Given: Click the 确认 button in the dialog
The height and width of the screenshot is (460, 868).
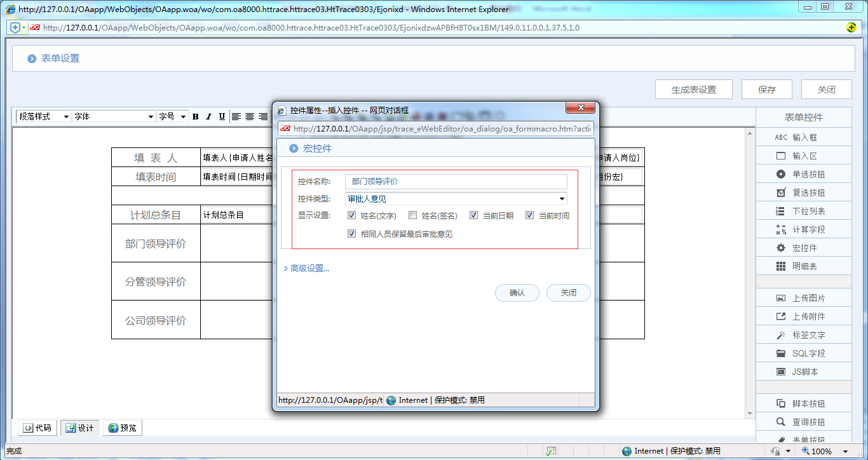Looking at the screenshot, I should [x=517, y=293].
